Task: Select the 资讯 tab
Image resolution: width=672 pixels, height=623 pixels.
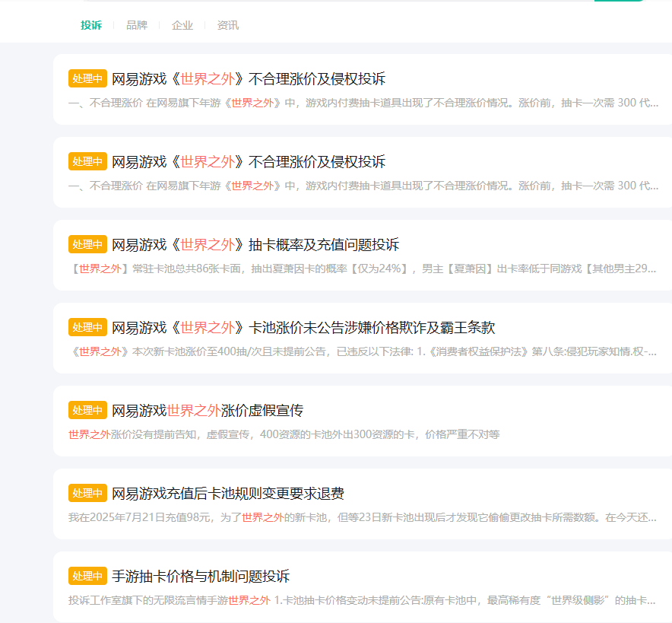Action: pyautogui.click(x=228, y=25)
